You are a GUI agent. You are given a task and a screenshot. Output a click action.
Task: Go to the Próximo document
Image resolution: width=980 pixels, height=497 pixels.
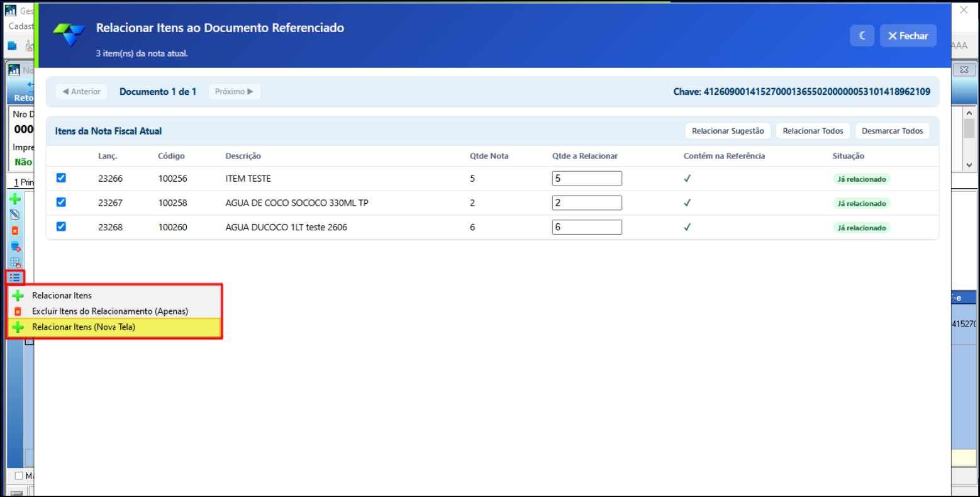pos(234,91)
